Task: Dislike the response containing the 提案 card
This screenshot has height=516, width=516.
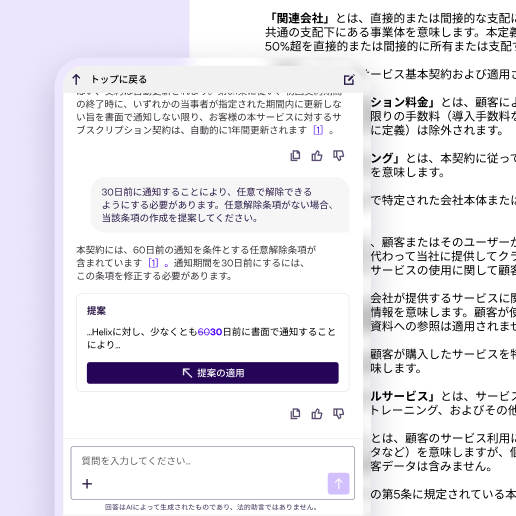Action: point(339,414)
